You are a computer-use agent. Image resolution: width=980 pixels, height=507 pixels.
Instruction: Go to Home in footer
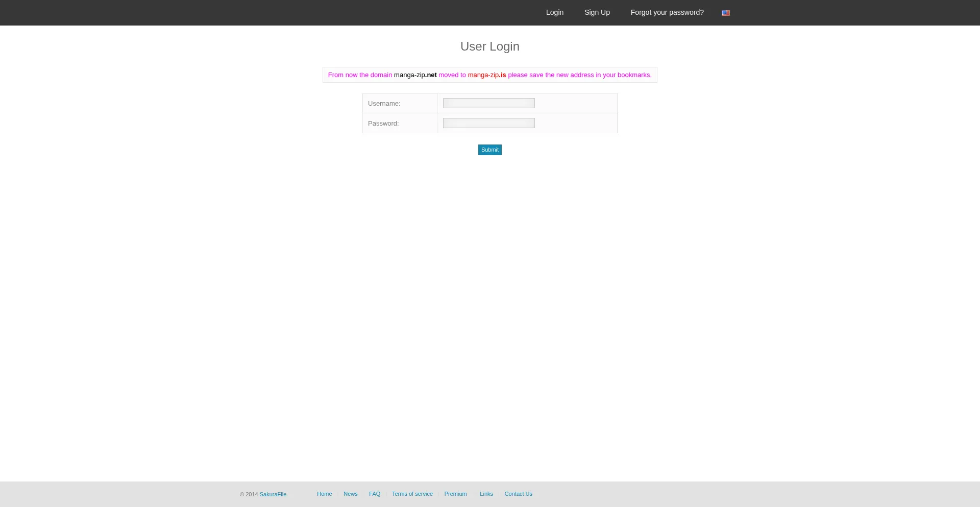point(325,494)
